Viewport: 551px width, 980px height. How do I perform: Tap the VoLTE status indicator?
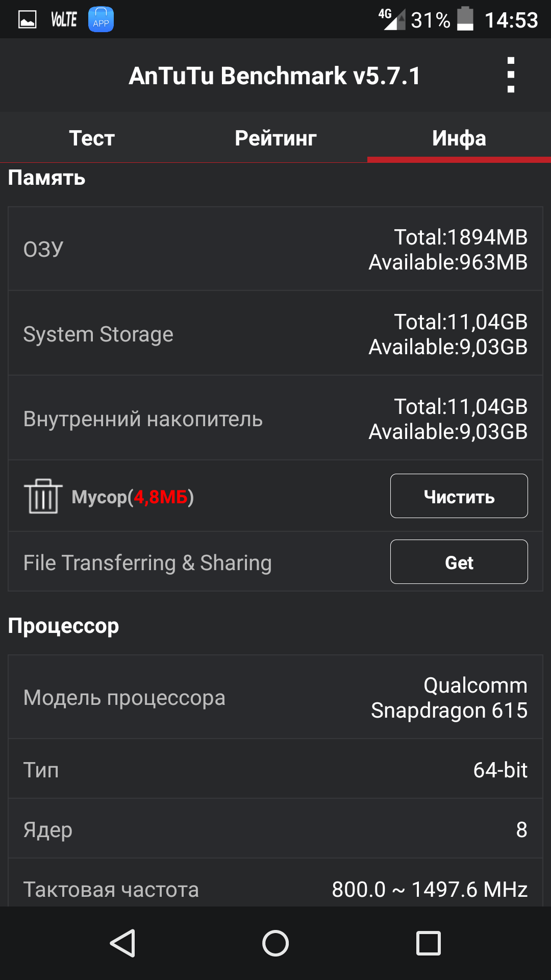click(64, 20)
